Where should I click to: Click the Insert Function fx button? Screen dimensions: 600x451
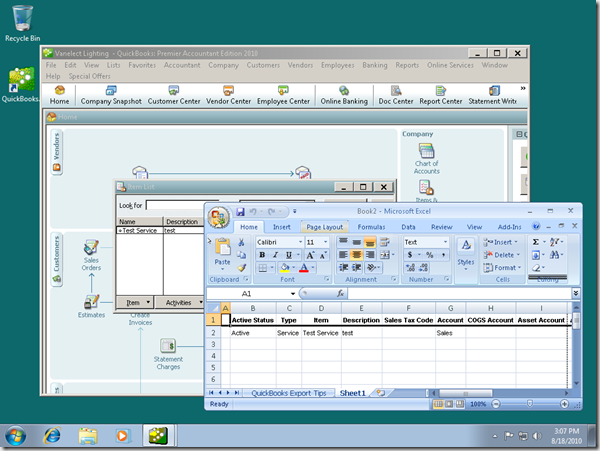pos(340,293)
